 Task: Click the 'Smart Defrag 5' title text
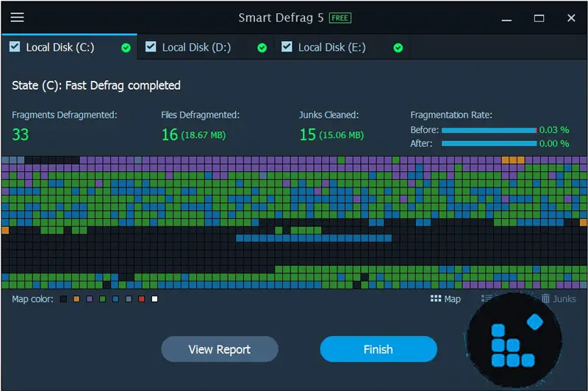281,18
